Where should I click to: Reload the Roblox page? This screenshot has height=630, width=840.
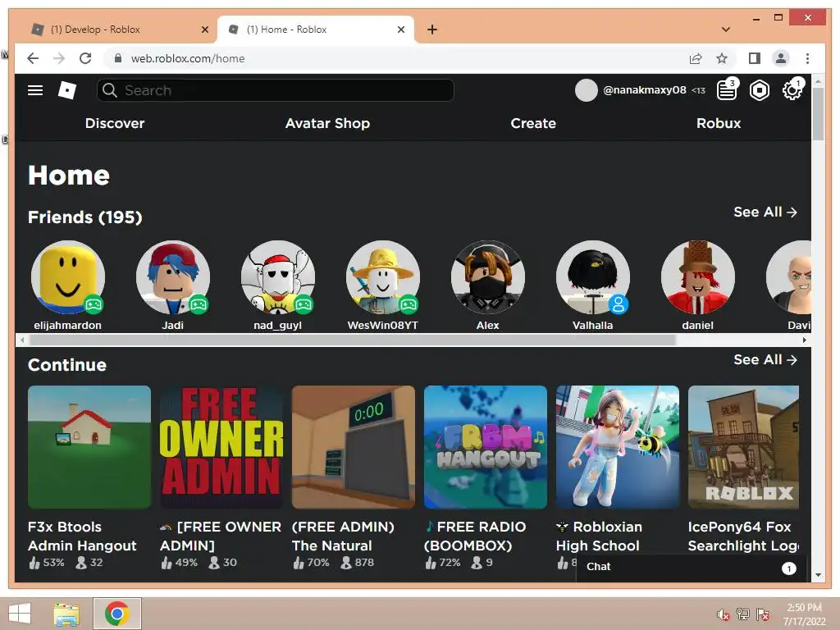85,58
